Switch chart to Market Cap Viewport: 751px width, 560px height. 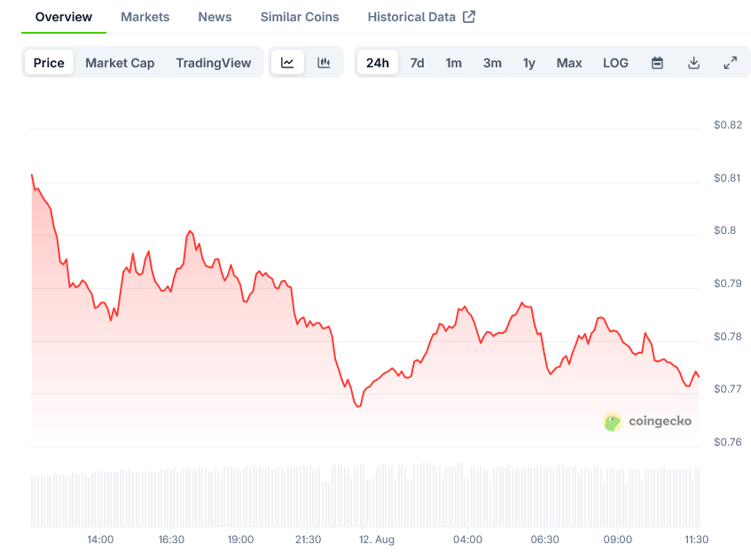pos(120,63)
